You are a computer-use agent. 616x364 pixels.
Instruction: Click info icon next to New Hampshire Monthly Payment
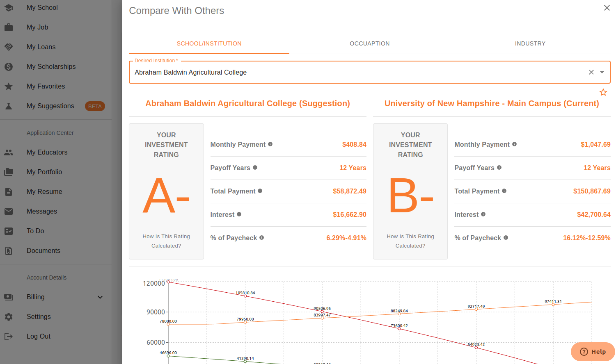pos(515,144)
